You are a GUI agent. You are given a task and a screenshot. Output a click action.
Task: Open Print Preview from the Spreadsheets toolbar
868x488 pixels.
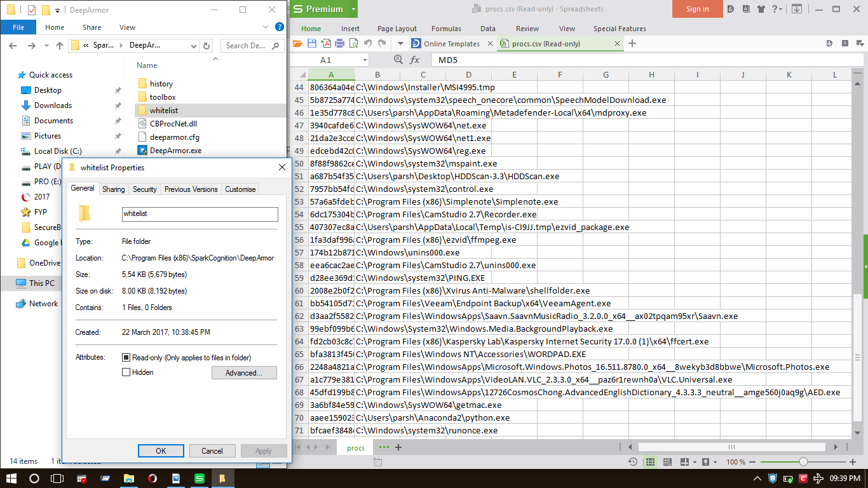coord(353,44)
